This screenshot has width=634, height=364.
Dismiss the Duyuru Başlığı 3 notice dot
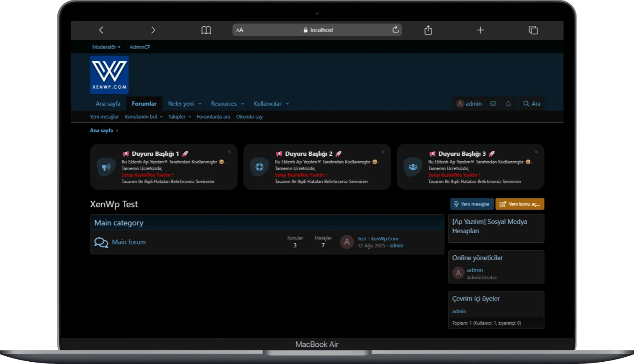(536, 152)
